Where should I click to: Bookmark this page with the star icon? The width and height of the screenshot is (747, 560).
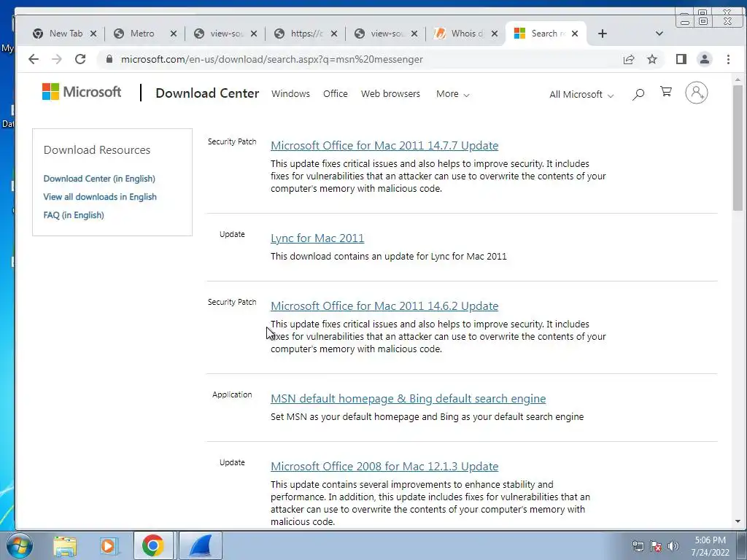coord(652,59)
